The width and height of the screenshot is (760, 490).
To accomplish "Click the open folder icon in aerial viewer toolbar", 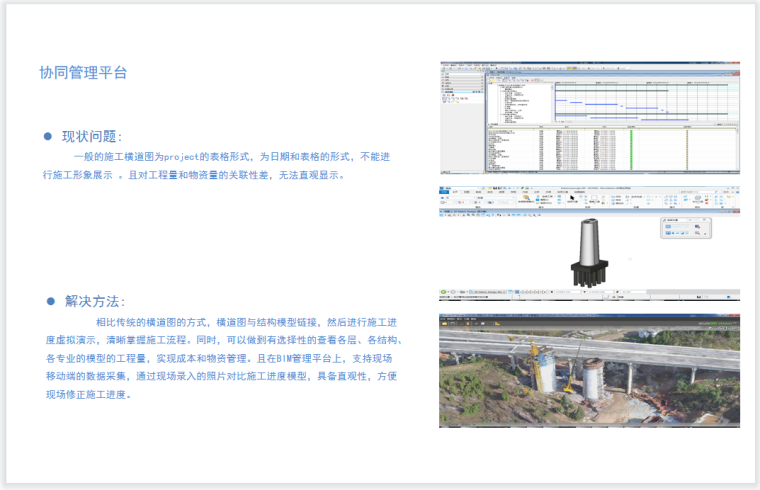I will coord(445,323).
